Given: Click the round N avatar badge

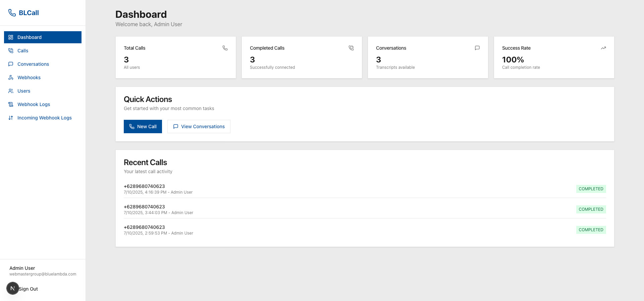Looking at the screenshot, I should click(13, 288).
